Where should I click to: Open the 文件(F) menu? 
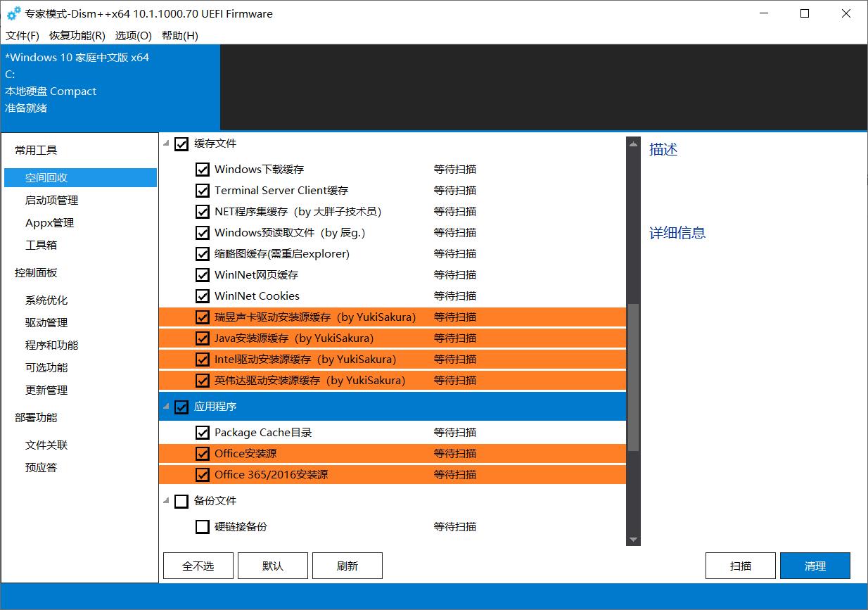(x=22, y=36)
